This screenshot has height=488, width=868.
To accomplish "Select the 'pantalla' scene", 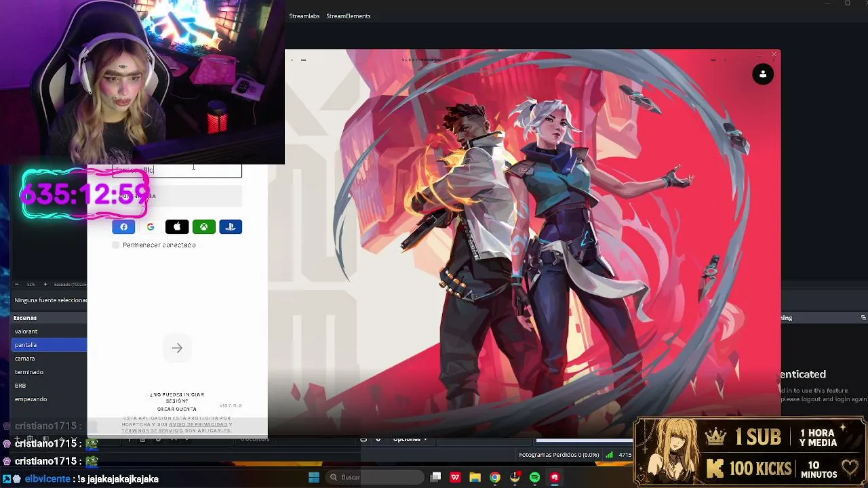I will [50, 345].
